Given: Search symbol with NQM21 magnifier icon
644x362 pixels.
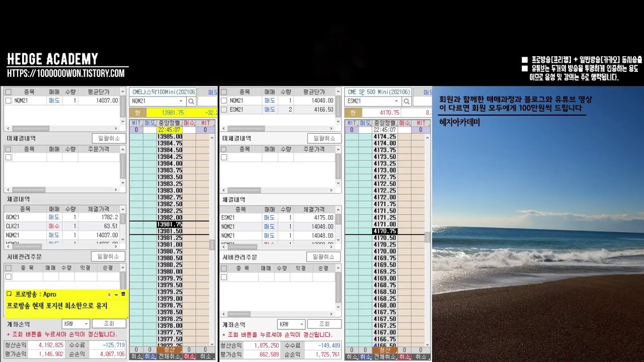Looking at the screenshot, I should 191,102.
